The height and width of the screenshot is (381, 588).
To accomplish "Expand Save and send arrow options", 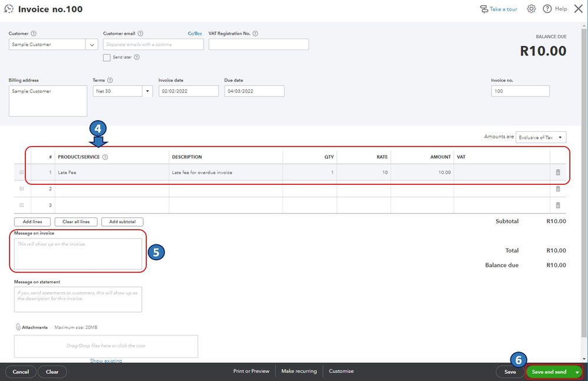I will click(577, 372).
